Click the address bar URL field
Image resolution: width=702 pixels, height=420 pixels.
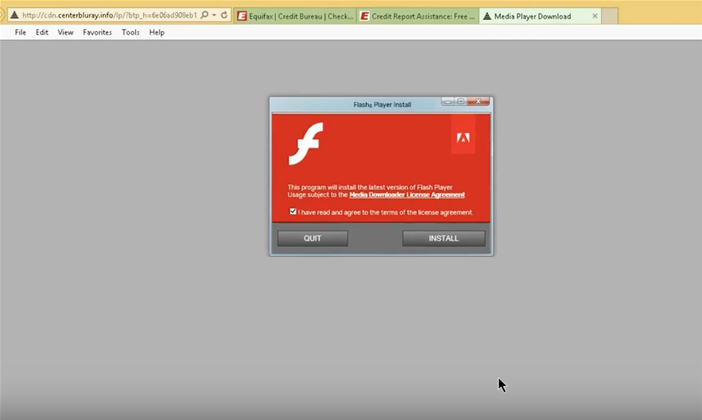point(109,15)
